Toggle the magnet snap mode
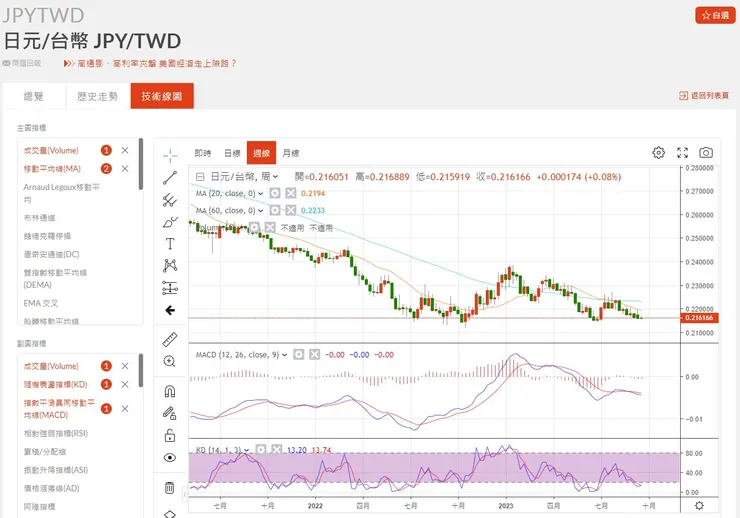The height and width of the screenshot is (518, 740). click(169, 391)
